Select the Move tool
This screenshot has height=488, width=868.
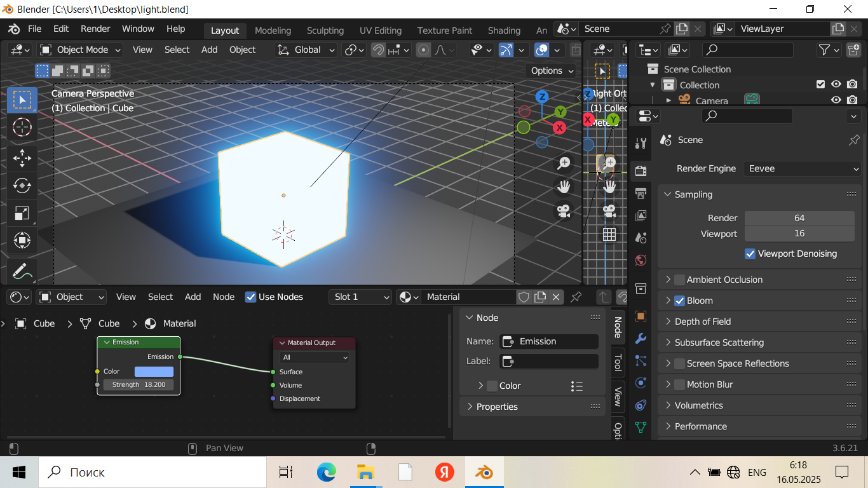pyautogui.click(x=22, y=158)
